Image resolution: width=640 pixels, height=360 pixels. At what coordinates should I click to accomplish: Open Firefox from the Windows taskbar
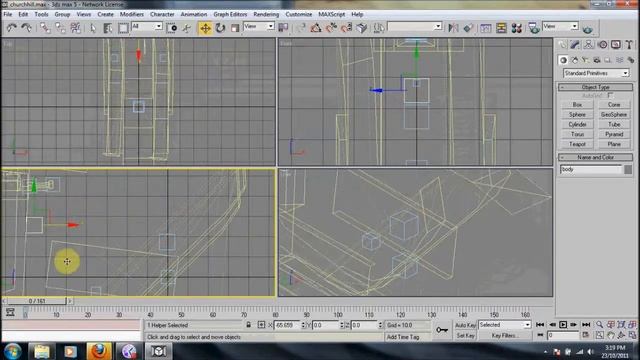coord(99,351)
